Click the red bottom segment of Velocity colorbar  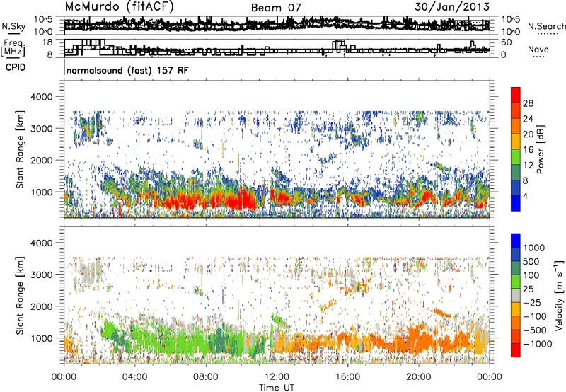pyautogui.click(x=516, y=350)
